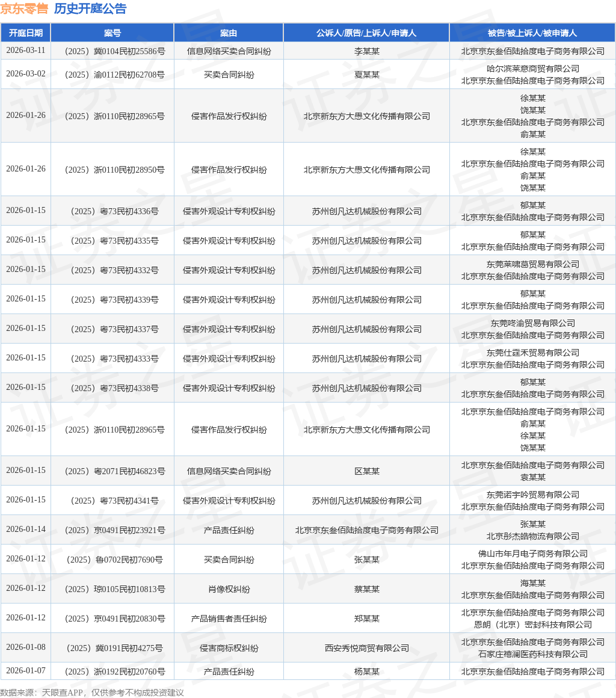Click plaintiff 李某某
Viewport: 616px width, 698px height.
tap(367, 51)
